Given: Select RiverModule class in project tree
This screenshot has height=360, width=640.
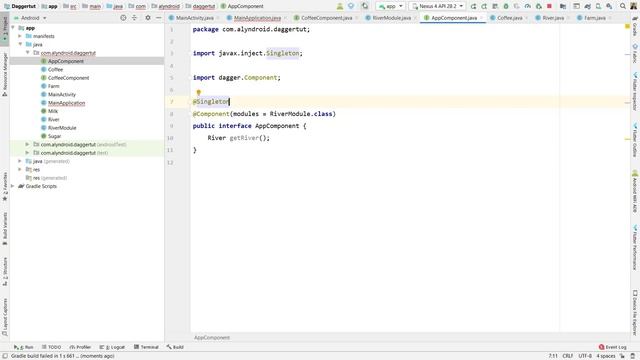Looking at the screenshot, I should pyautogui.click(x=62, y=128).
